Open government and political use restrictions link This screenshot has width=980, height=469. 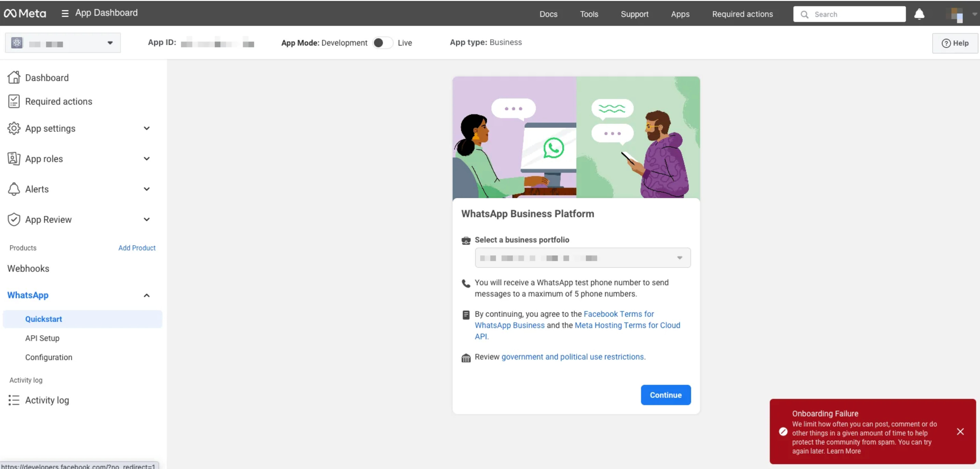pyautogui.click(x=573, y=357)
